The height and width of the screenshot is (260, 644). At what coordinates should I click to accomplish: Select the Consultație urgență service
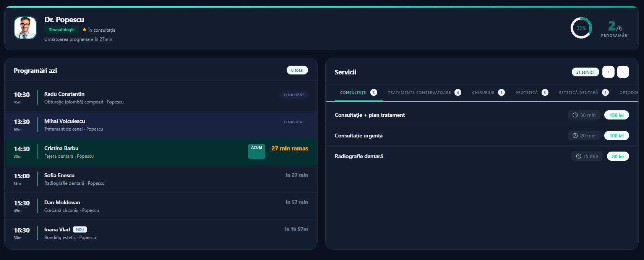(x=482, y=136)
